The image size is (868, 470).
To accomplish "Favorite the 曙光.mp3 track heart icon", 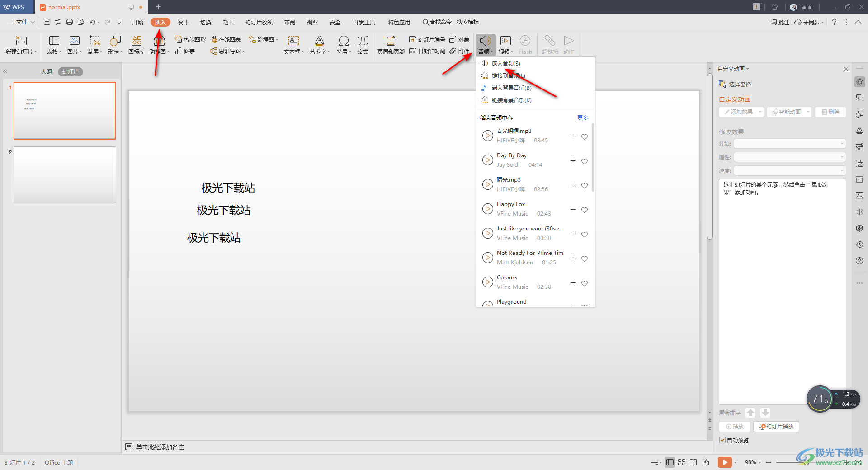I will pos(585,186).
